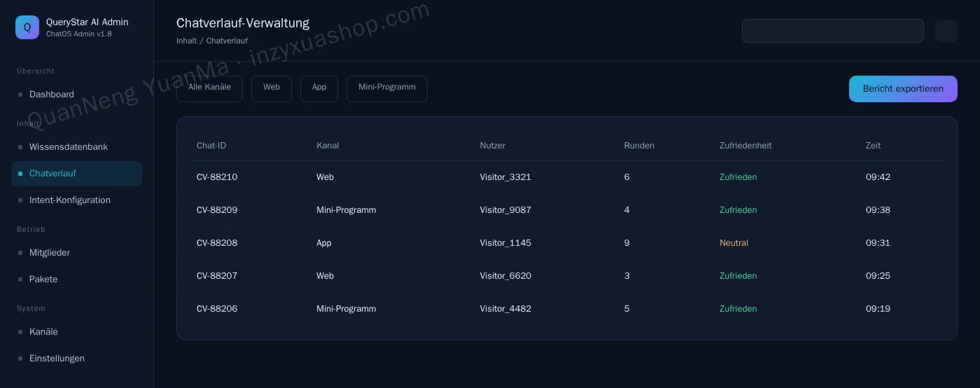This screenshot has height=388, width=980.
Task: Click Zufriedenheit column header
Action: (x=745, y=146)
